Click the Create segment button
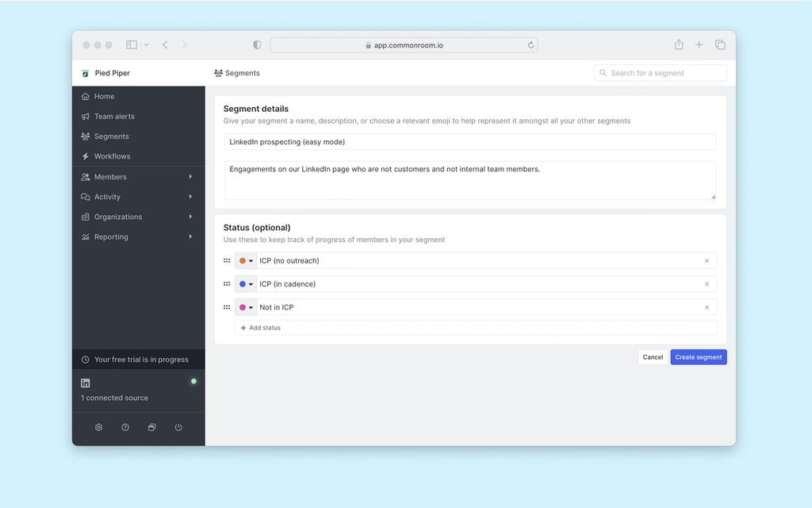812x508 pixels. point(698,356)
